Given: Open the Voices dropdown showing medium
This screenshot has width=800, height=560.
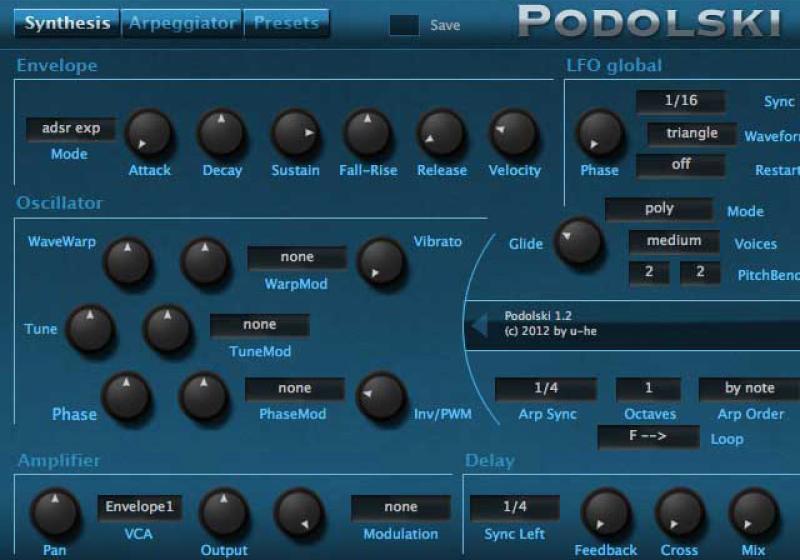Looking at the screenshot, I should pyautogui.click(x=674, y=241).
